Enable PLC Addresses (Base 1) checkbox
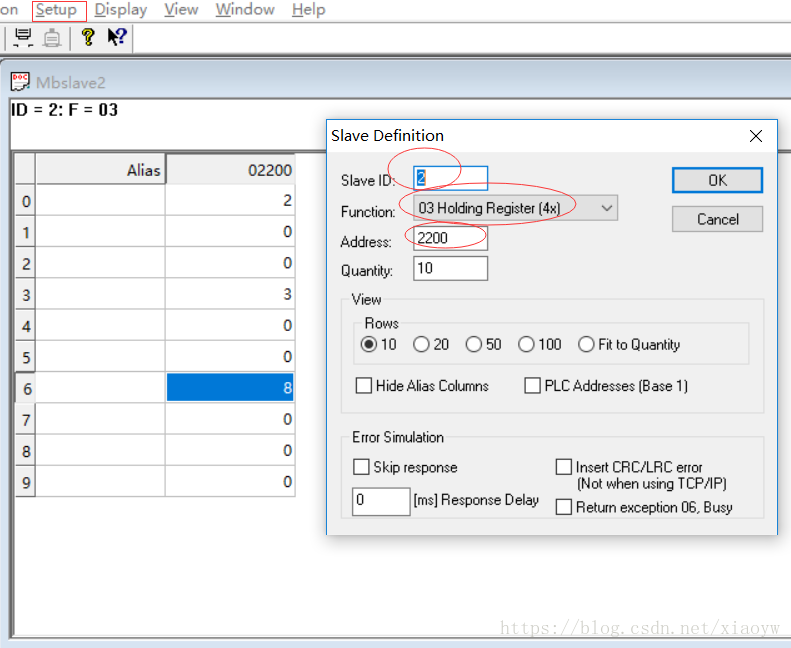 pyautogui.click(x=533, y=386)
